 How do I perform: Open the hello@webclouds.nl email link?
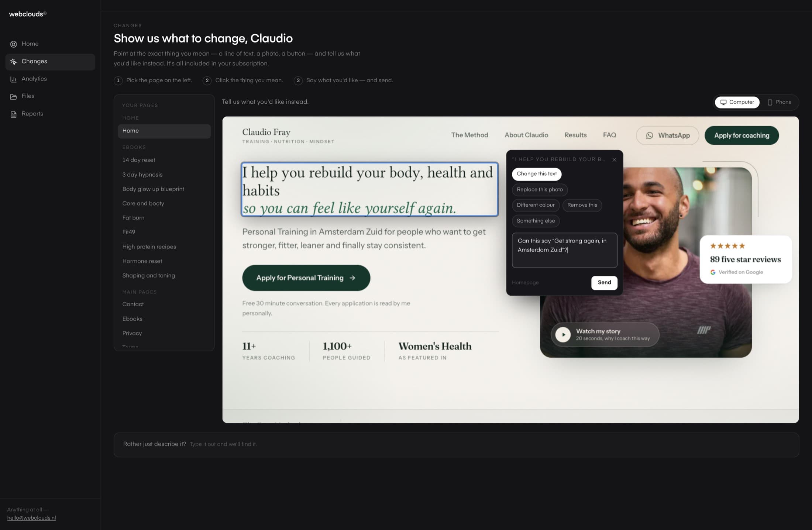click(x=31, y=518)
